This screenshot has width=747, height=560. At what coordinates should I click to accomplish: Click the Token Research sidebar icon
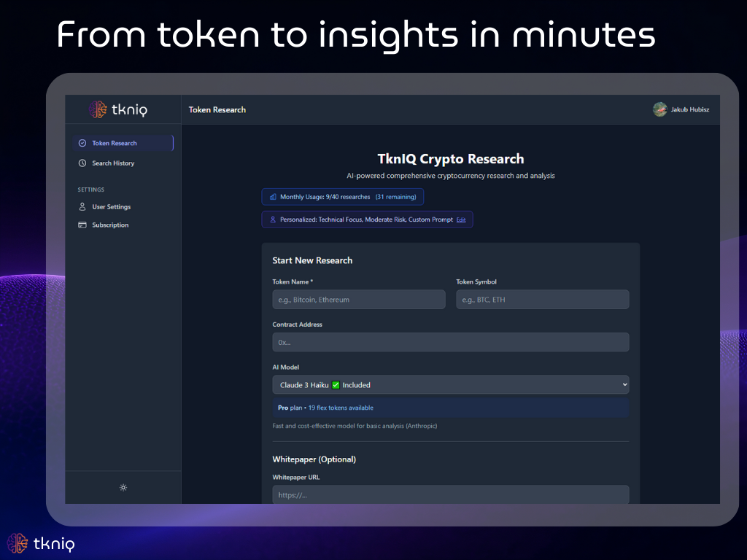pyautogui.click(x=82, y=143)
